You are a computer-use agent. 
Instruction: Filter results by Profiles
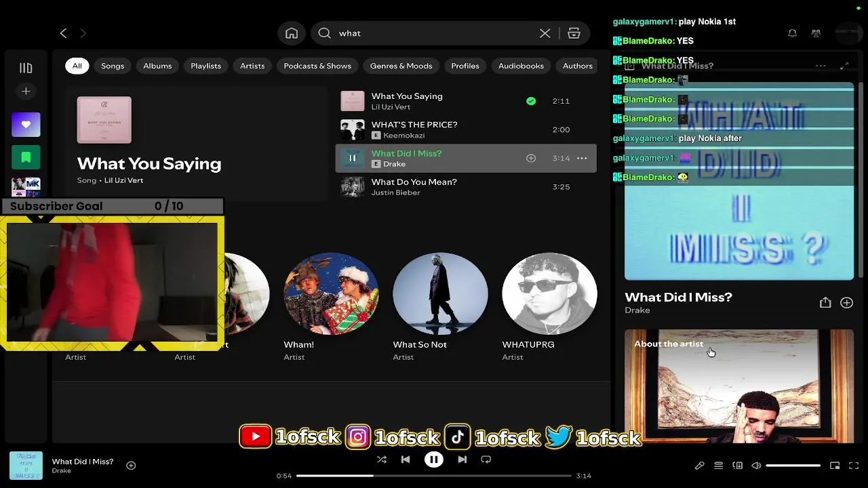pyautogui.click(x=465, y=66)
